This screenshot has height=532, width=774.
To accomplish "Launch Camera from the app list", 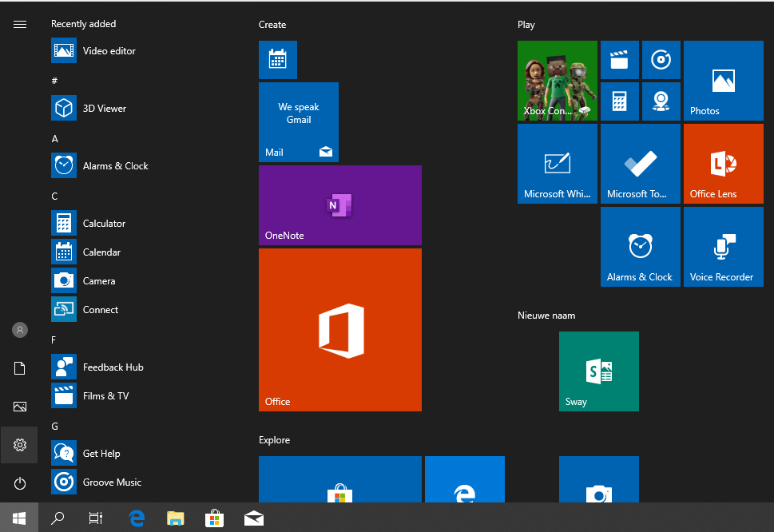I will pos(83,280).
